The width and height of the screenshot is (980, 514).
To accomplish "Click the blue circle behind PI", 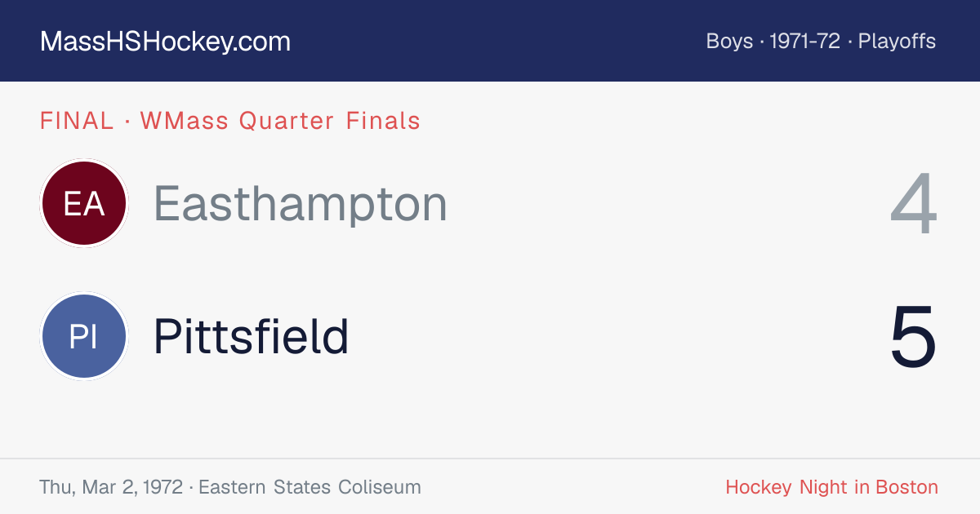I will pos(83,336).
